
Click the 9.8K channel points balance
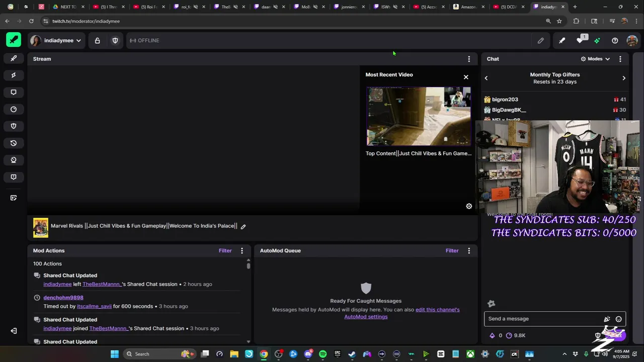pyautogui.click(x=516, y=335)
